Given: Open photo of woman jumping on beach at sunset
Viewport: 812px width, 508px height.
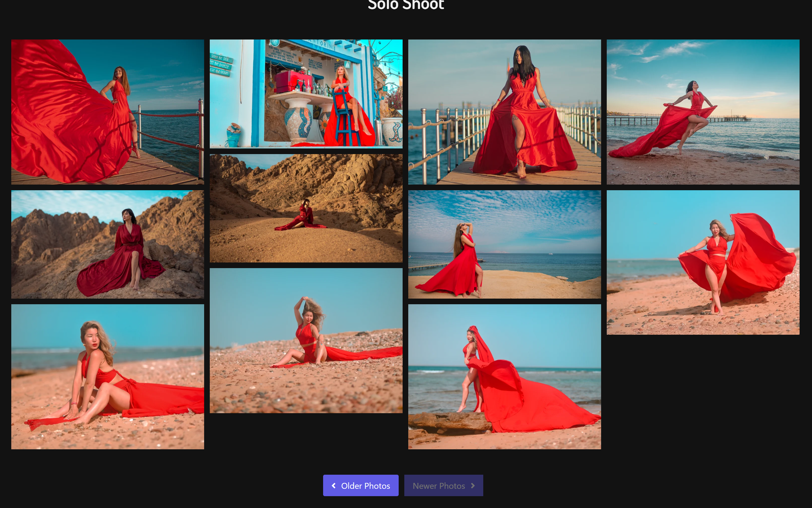Looking at the screenshot, I should (x=703, y=112).
